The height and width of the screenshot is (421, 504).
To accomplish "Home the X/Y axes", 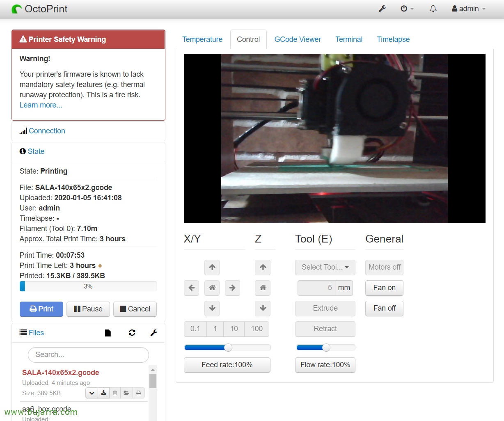I will (x=212, y=288).
